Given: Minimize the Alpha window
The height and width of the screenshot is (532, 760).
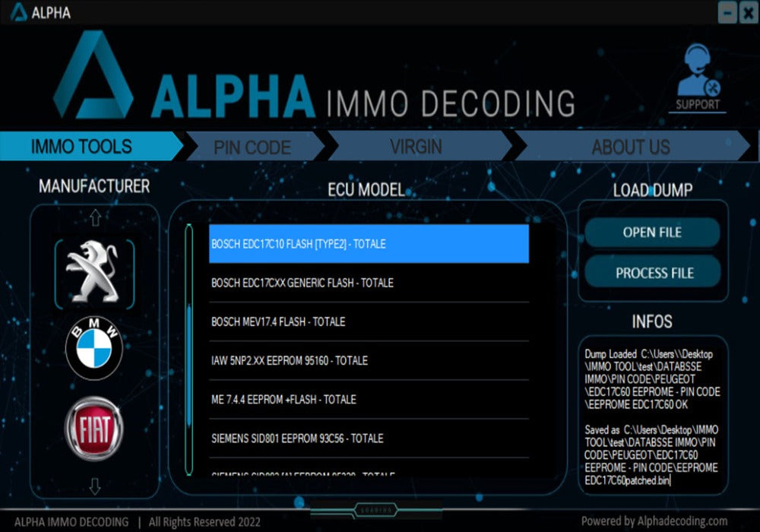Looking at the screenshot, I should (x=727, y=13).
